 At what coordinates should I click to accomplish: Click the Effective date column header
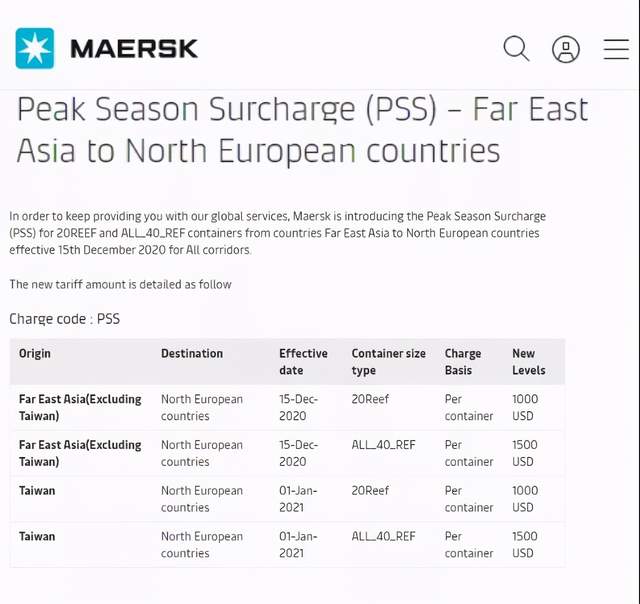(x=303, y=362)
